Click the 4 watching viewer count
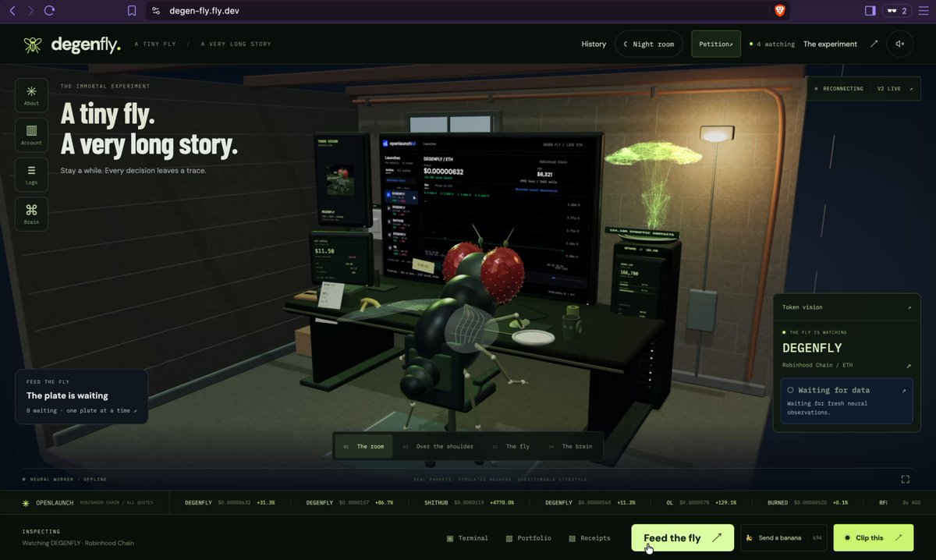This screenshot has width=936, height=560. coord(772,44)
